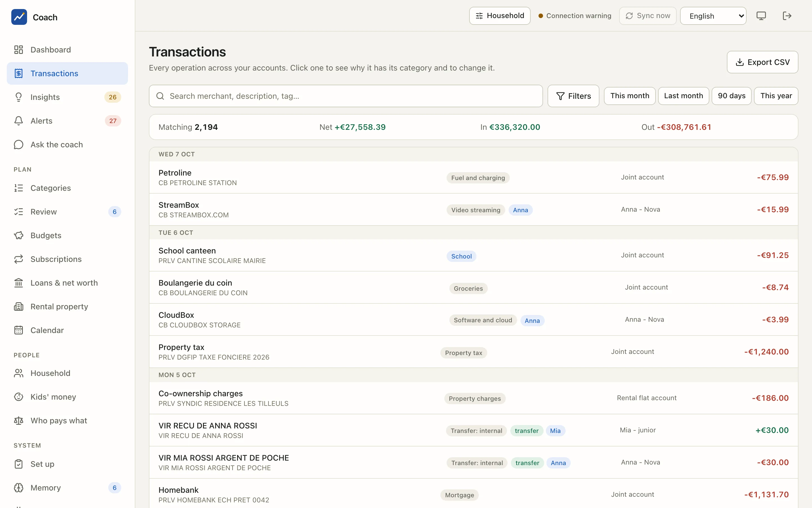
Task: Go to Categories page
Action: (x=67, y=188)
